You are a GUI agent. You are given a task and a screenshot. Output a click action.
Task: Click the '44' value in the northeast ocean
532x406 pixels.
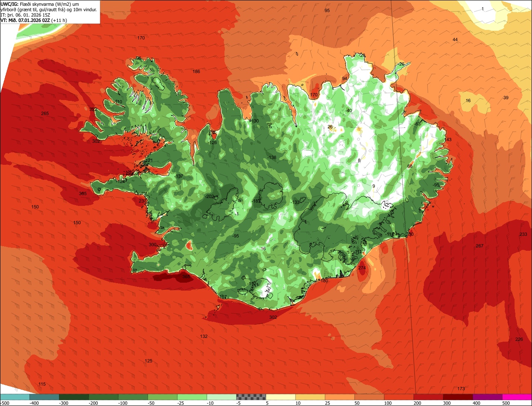coord(455,39)
